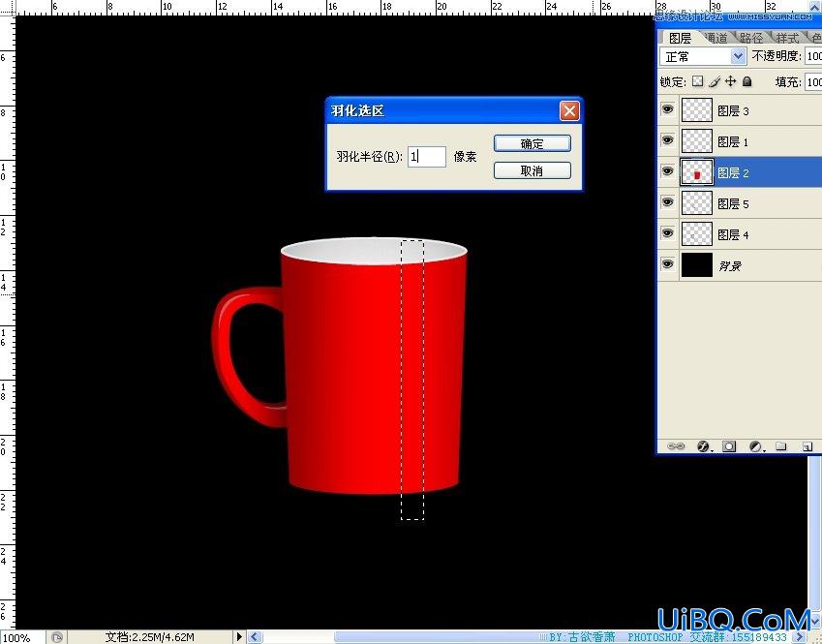Select the 图层 1 thumbnail
Screen dimensions: 822x644
coord(697,141)
